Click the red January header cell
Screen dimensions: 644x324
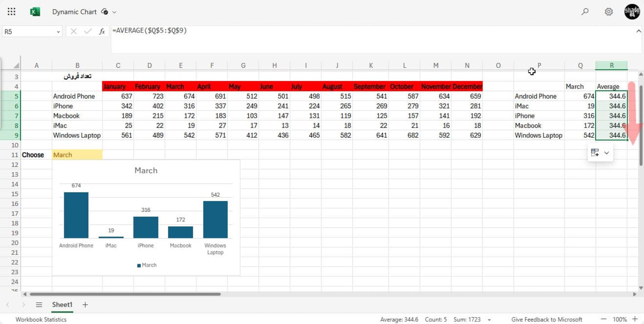(x=118, y=86)
